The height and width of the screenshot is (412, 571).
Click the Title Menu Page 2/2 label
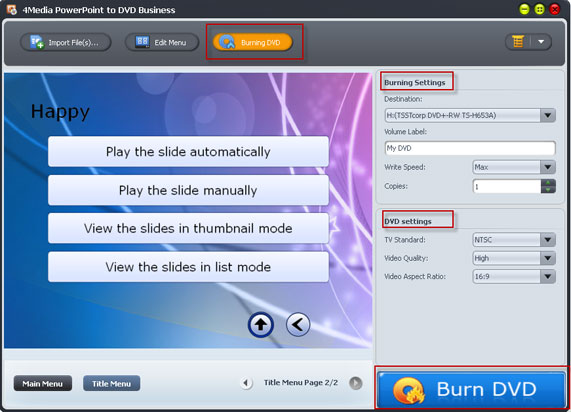(301, 382)
